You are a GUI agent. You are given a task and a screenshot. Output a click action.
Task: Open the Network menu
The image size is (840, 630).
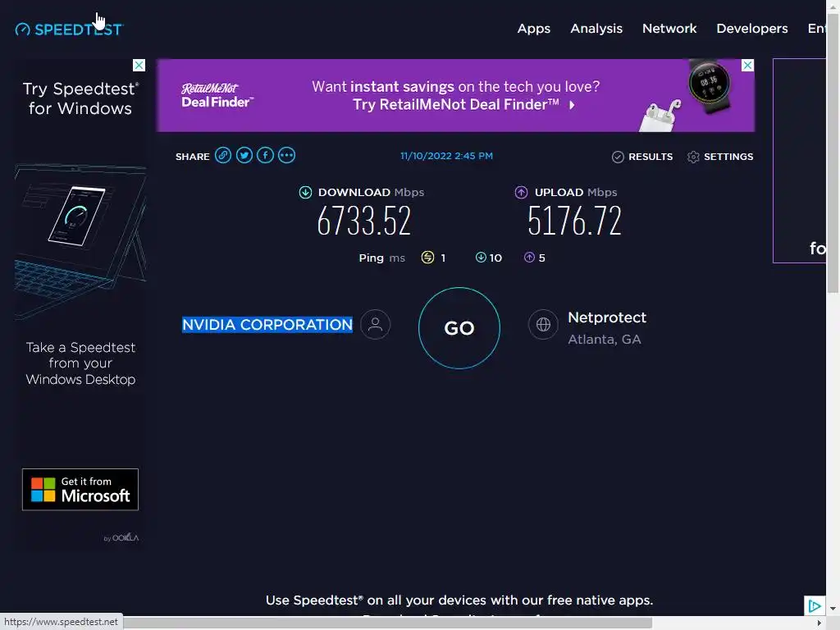669,29
